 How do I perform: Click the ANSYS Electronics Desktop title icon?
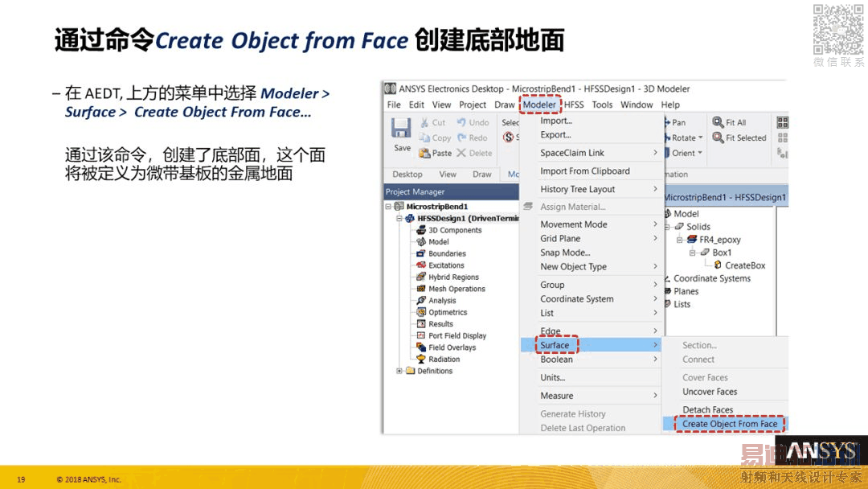click(391, 88)
